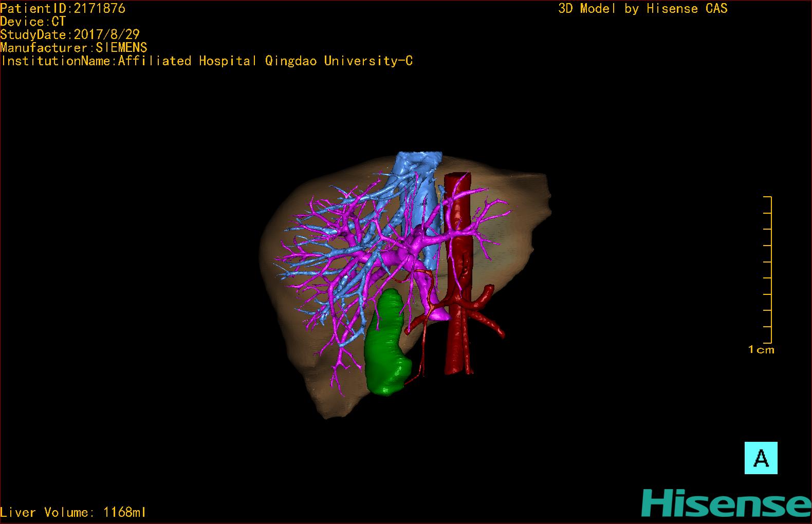Click the InstitutionName line for Qingdao University

click(x=207, y=61)
